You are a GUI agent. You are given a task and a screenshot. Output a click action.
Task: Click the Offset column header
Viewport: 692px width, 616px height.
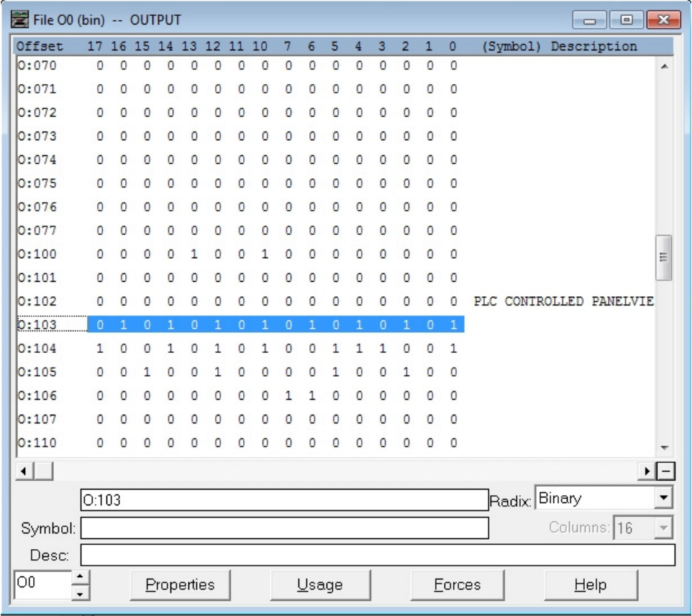40,46
